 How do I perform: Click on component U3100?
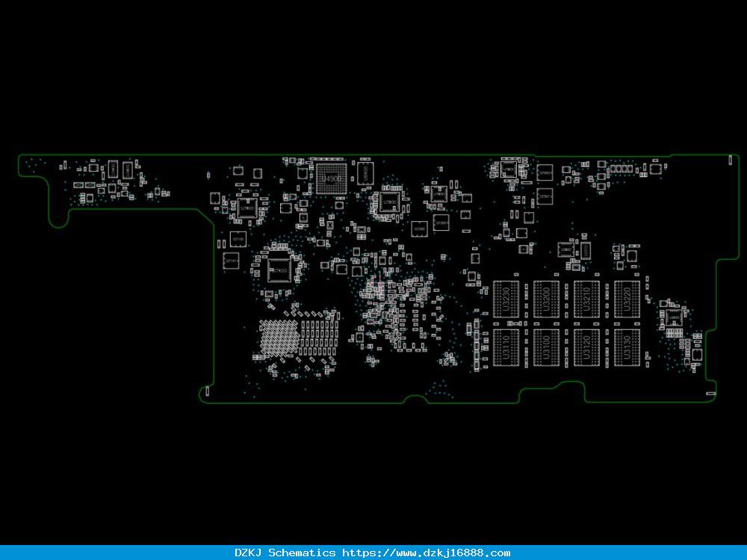pos(547,348)
